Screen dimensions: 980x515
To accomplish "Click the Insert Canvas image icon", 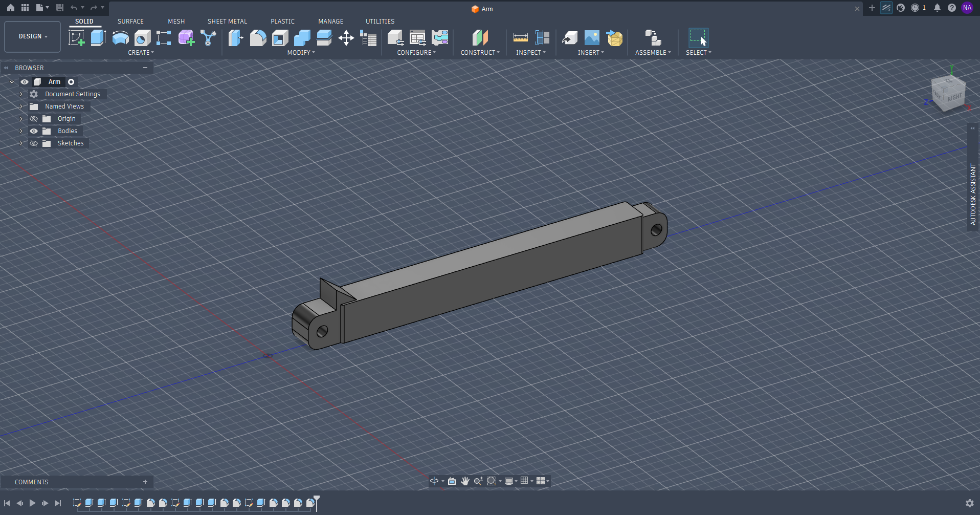I will (x=592, y=38).
